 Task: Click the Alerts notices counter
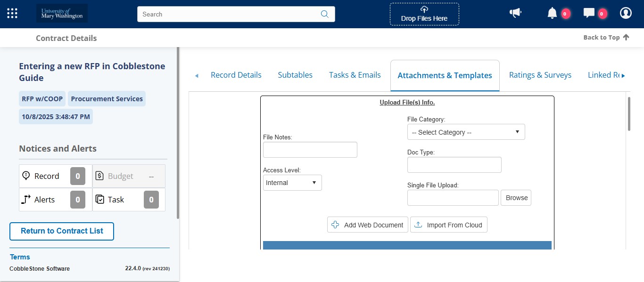coord(78,199)
